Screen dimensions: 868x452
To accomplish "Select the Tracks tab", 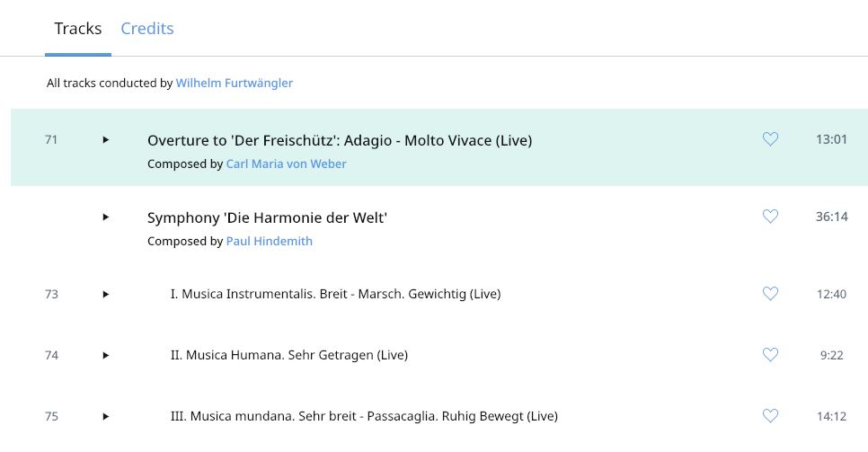I will pyautogui.click(x=78, y=28).
